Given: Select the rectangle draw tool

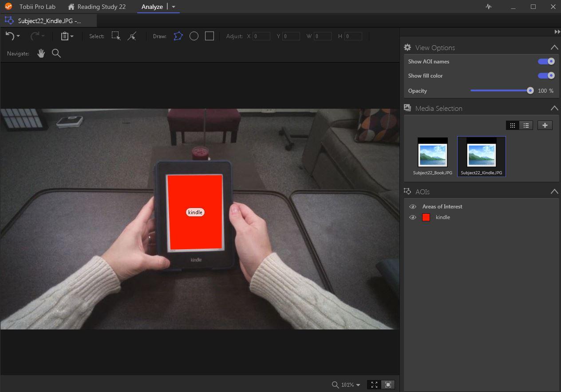Looking at the screenshot, I should pos(209,36).
